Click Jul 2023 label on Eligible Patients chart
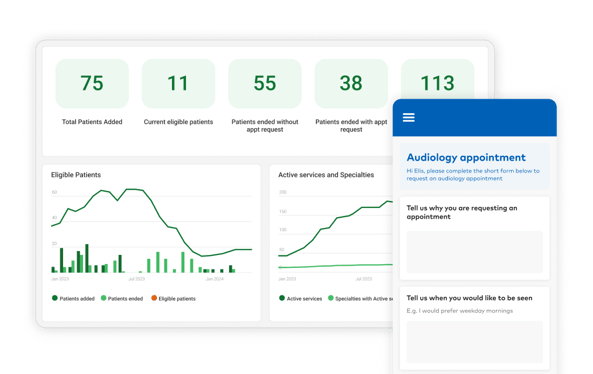 coord(137,279)
